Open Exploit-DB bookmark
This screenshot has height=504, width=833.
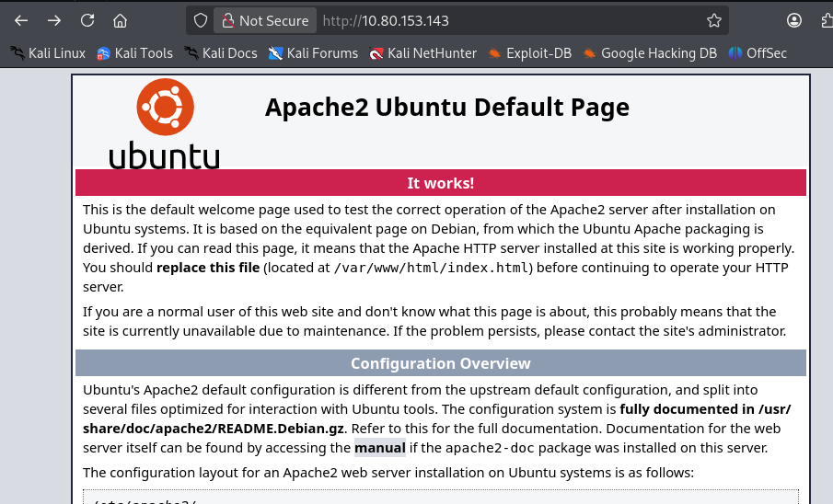click(530, 53)
